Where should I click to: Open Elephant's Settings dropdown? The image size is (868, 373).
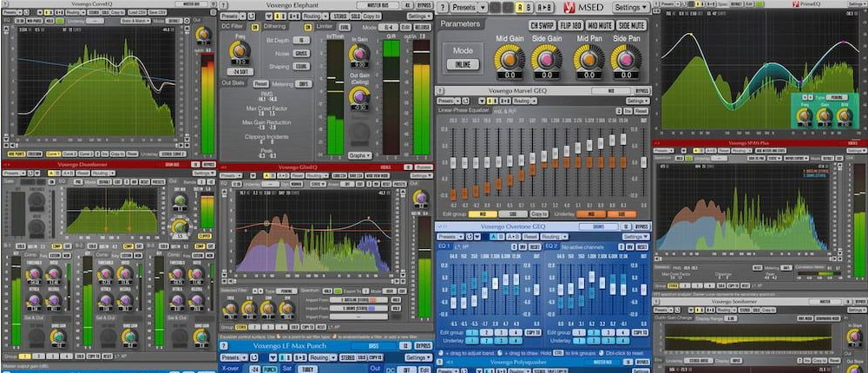(419, 16)
